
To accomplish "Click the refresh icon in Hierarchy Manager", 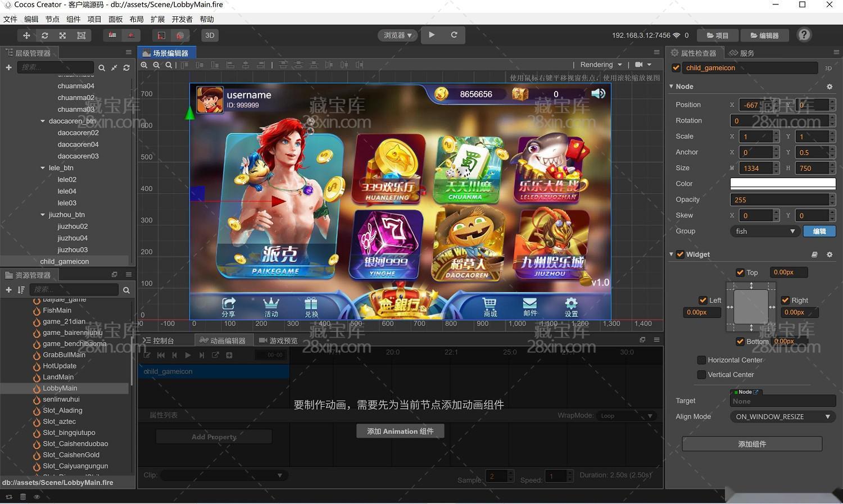I will 126,67.
